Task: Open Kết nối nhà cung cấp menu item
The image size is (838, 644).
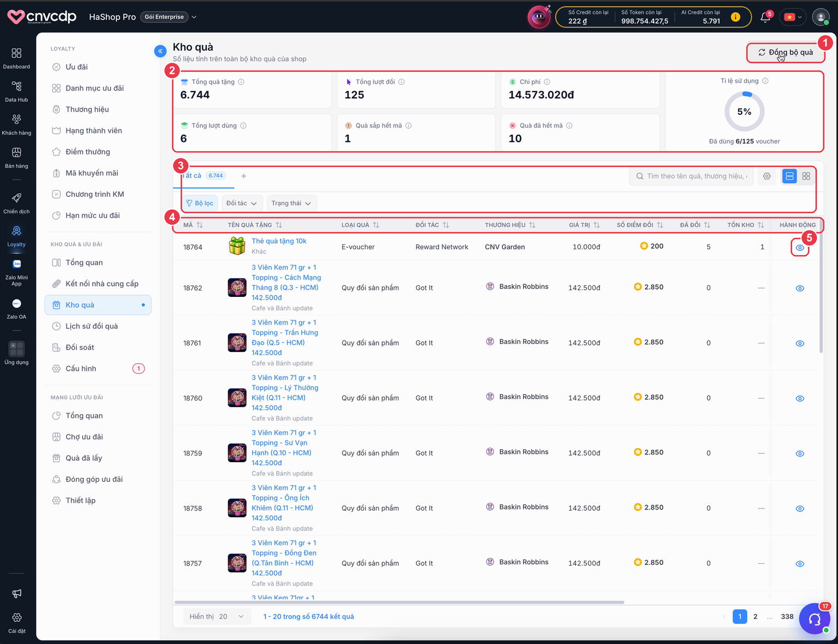Action: click(97, 284)
